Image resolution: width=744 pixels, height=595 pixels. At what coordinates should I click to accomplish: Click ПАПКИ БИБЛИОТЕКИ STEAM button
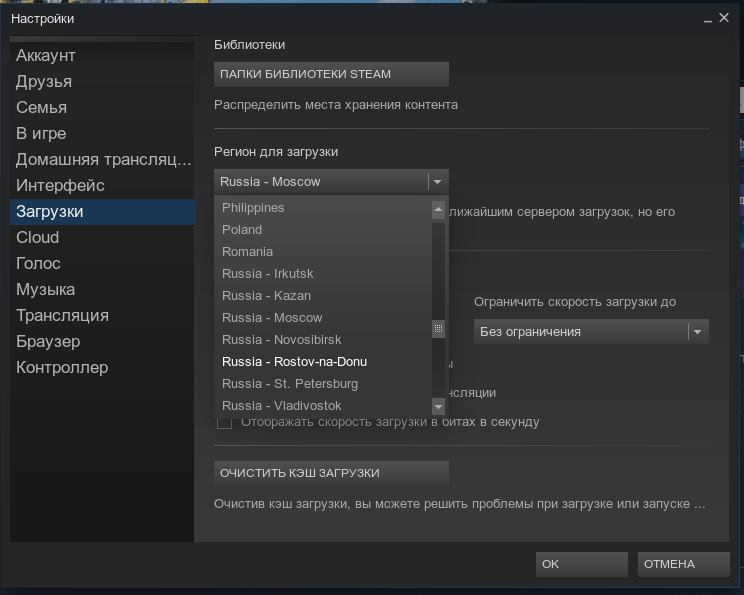click(331, 74)
